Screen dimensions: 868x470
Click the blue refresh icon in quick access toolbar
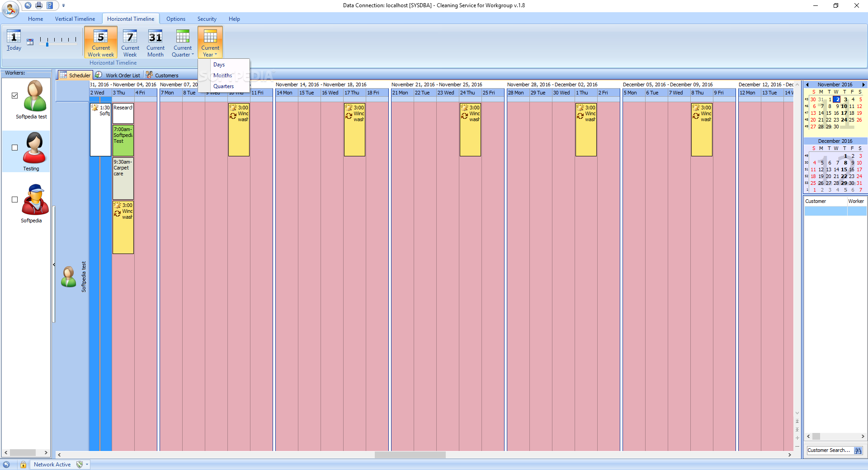(x=28, y=5)
